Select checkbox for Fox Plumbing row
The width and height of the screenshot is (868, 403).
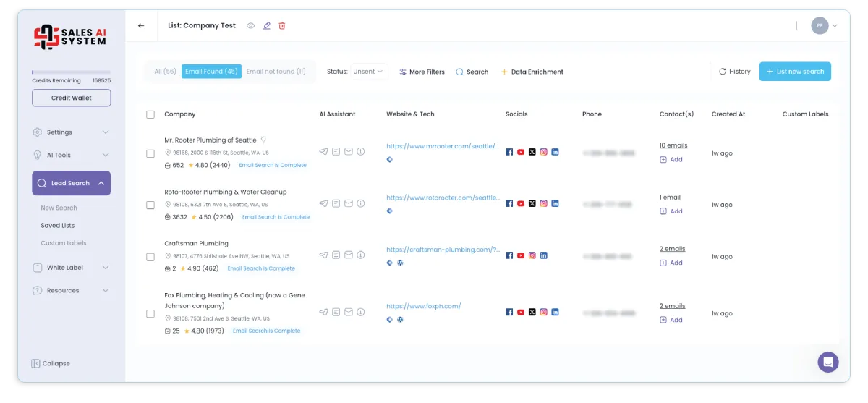[150, 313]
